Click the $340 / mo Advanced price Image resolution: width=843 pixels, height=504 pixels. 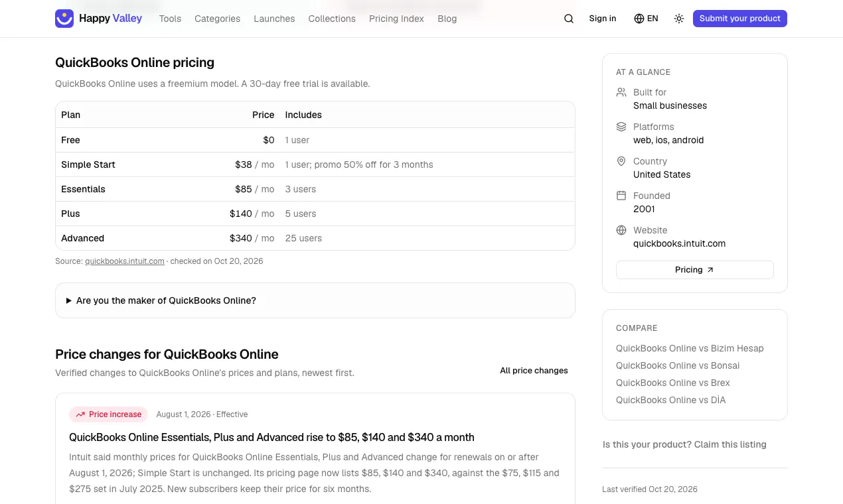coord(252,238)
